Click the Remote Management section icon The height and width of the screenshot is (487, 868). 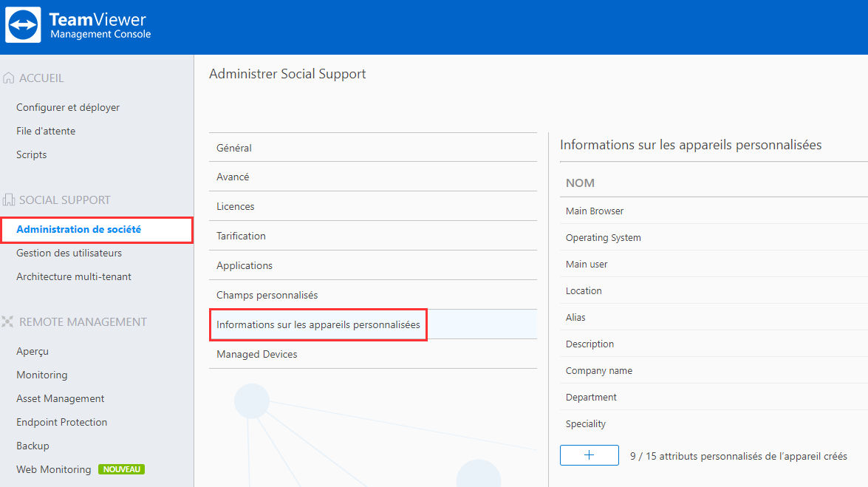[x=7, y=322]
